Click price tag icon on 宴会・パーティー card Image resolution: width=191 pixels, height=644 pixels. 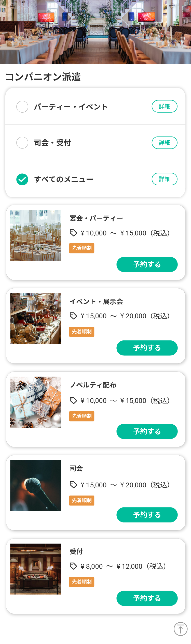73,233
